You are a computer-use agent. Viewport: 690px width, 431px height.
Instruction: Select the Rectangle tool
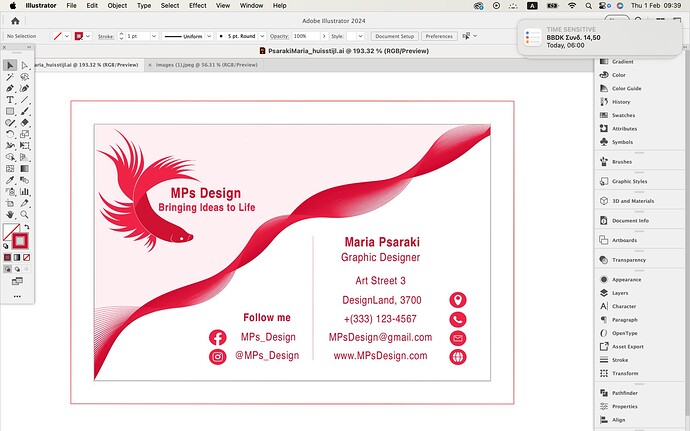10,111
